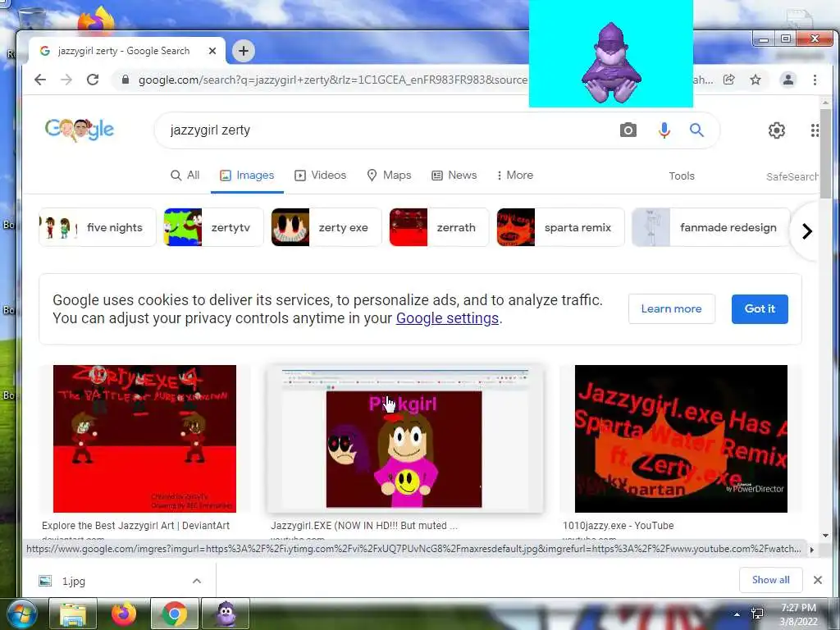Select the 'zertytv' suggestion chip
The width and height of the screenshot is (840, 630).
click(x=214, y=227)
